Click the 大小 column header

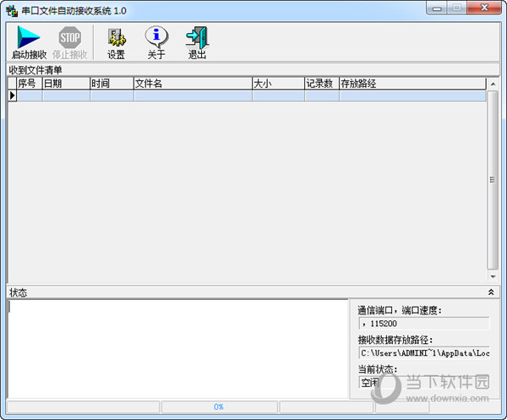pos(277,84)
